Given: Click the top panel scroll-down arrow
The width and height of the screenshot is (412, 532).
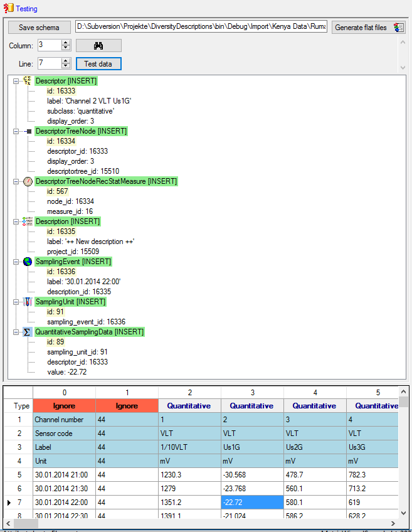Looking at the screenshot, I should [403, 68].
